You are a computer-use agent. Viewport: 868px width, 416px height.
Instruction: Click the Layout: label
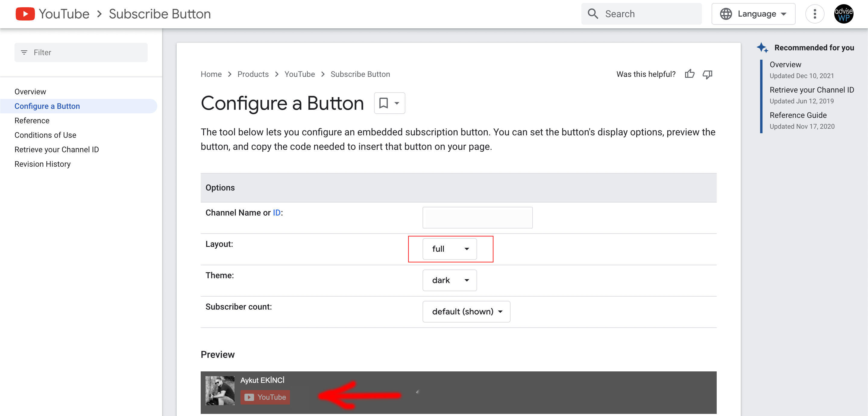[x=219, y=244]
